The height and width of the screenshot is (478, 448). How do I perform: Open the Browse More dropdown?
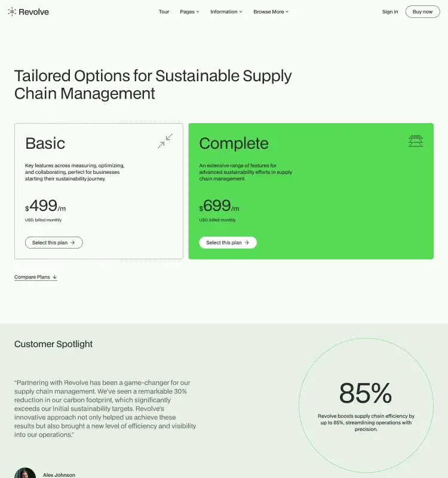click(271, 11)
